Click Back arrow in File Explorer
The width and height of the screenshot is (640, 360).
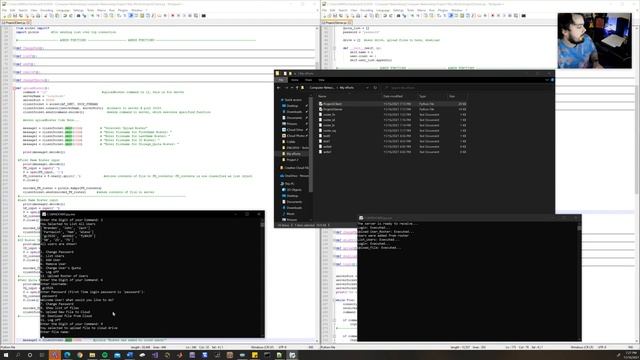coord(278,88)
